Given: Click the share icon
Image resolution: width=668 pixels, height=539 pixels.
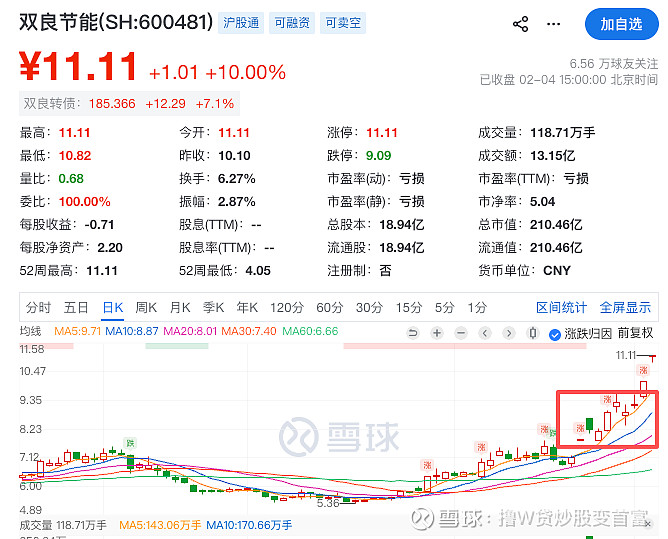Looking at the screenshot, I should click(x=520, y=24).
